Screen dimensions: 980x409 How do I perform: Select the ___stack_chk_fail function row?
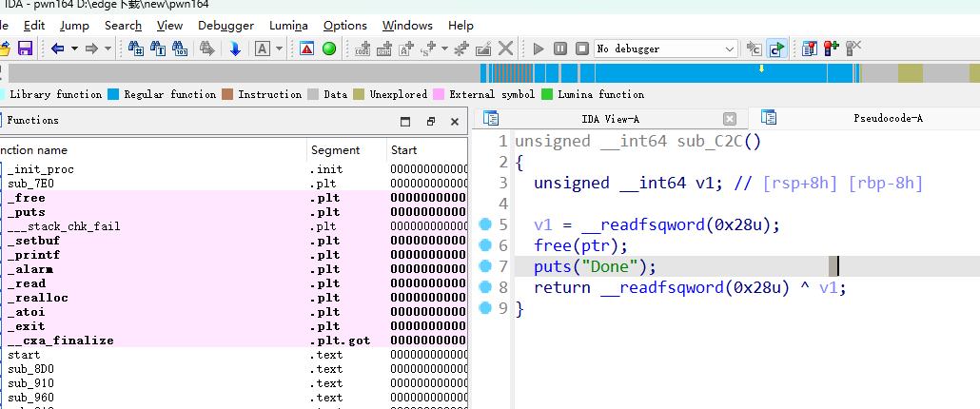(234, 226)
